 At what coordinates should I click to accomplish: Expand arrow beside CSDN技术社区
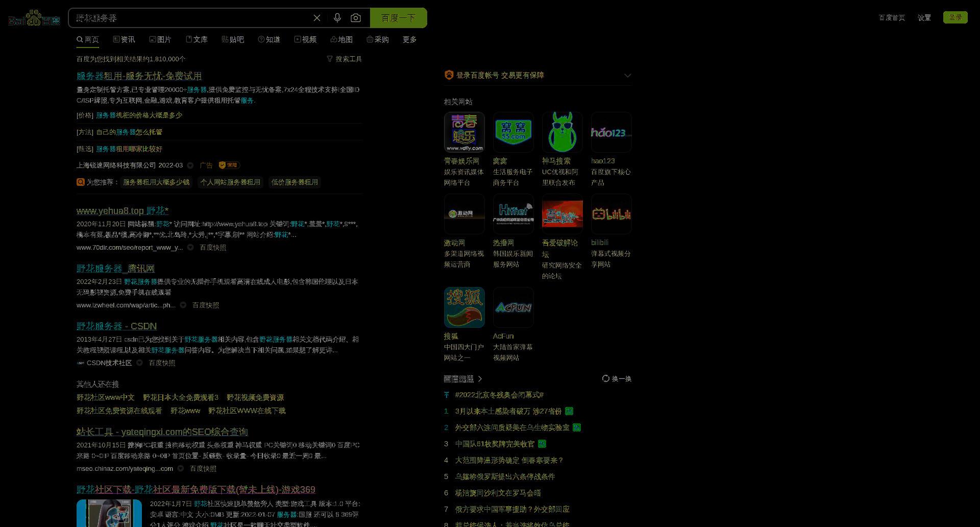click(139, 363)
